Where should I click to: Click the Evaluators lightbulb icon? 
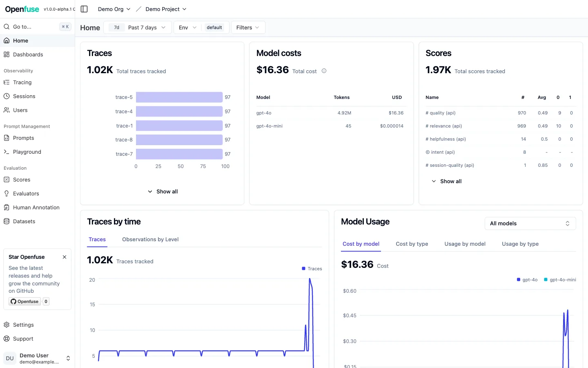7,193
